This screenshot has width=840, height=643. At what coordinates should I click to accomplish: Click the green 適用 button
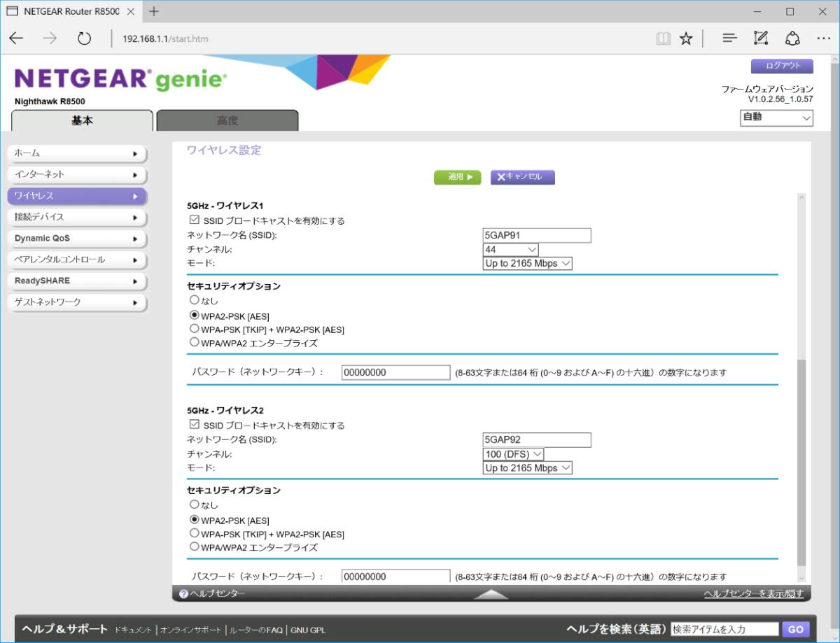pos(457,177)
